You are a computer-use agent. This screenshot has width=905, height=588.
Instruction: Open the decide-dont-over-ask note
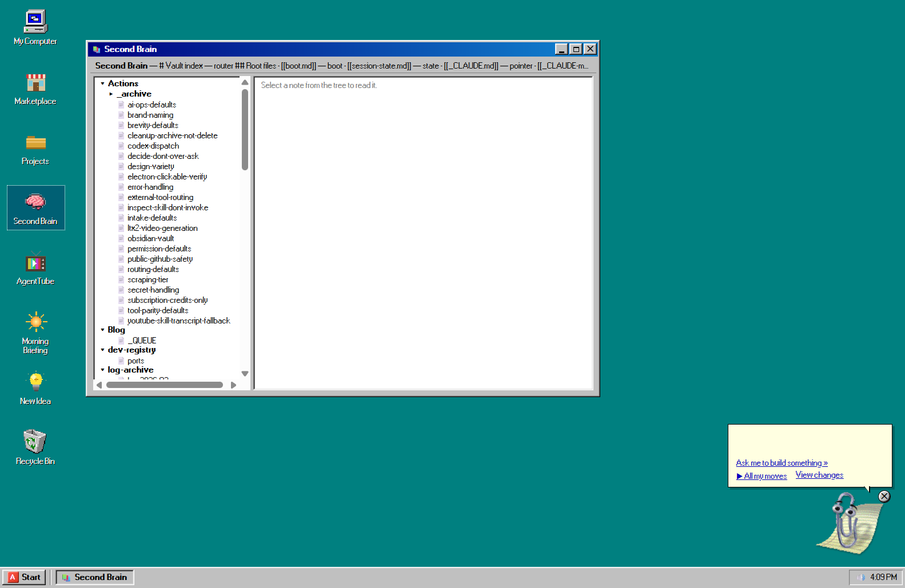point(163,156)
